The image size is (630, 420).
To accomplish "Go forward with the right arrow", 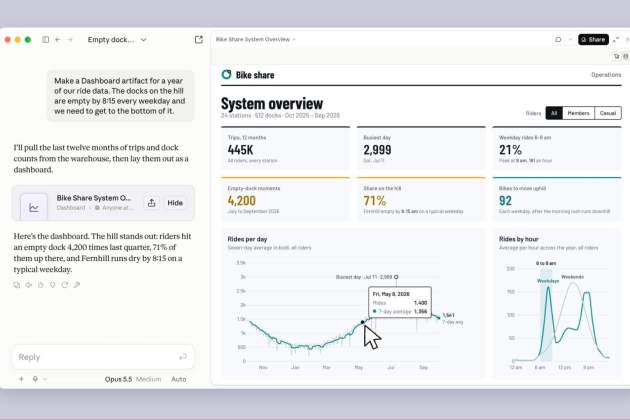I will pyautogui.click(x=70, y=39).
